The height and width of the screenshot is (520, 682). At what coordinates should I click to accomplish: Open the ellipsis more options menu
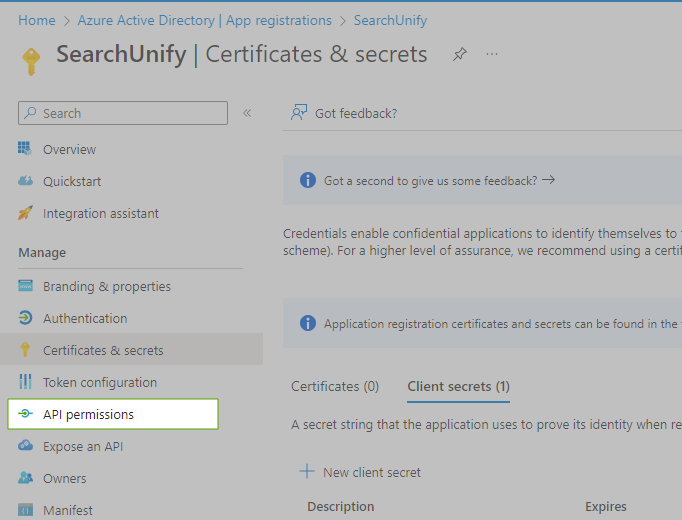click(x=492, y=54)
